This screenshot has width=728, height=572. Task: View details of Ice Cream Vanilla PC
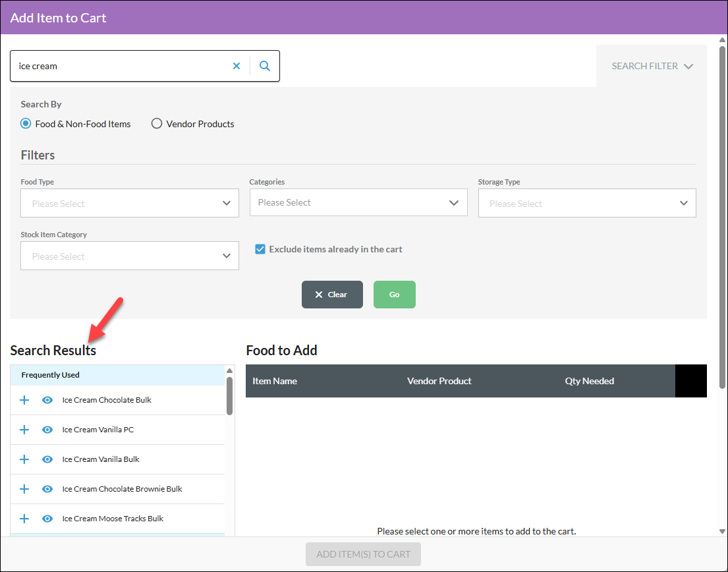pyautogui.click(x=47, y=430)
